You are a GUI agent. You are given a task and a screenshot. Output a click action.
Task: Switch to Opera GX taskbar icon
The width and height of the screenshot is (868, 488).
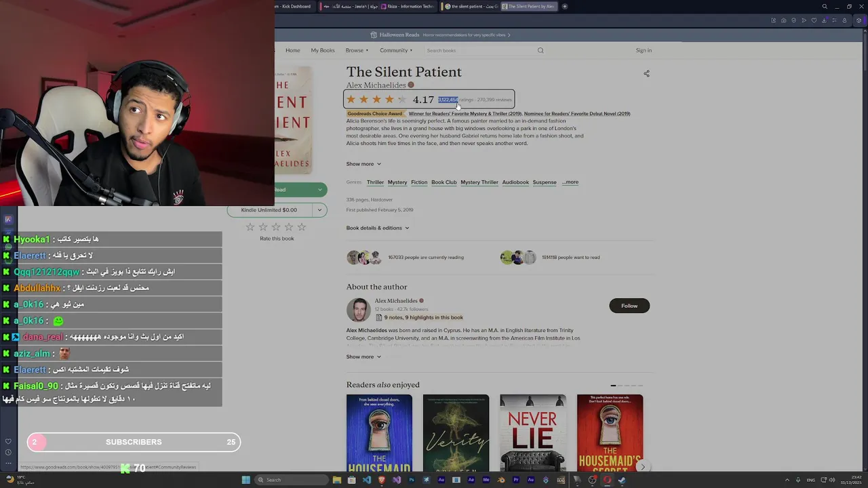(x=607, y=480)
